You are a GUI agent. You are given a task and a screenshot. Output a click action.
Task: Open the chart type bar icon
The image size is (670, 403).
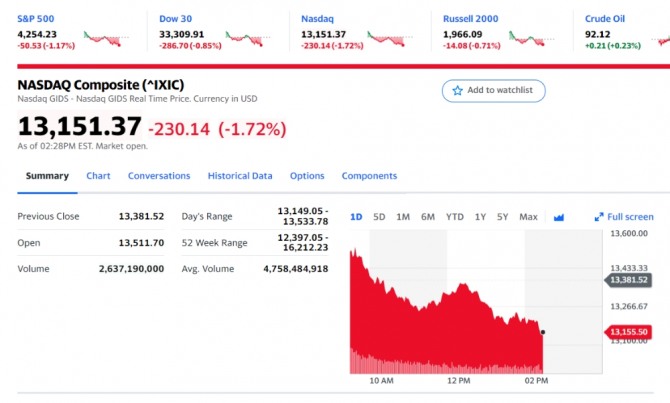(x=559, y=217)
